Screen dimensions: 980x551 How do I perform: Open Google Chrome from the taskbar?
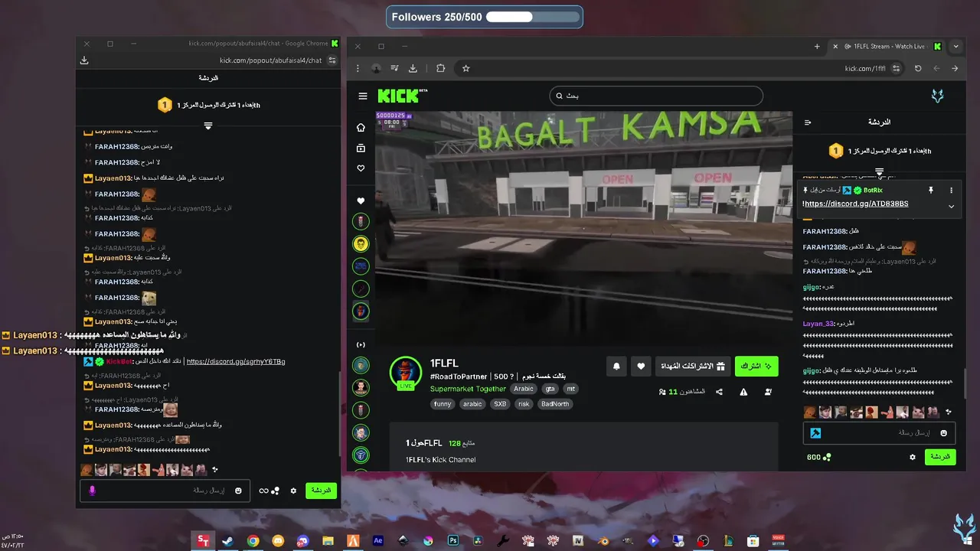(253, 540)
